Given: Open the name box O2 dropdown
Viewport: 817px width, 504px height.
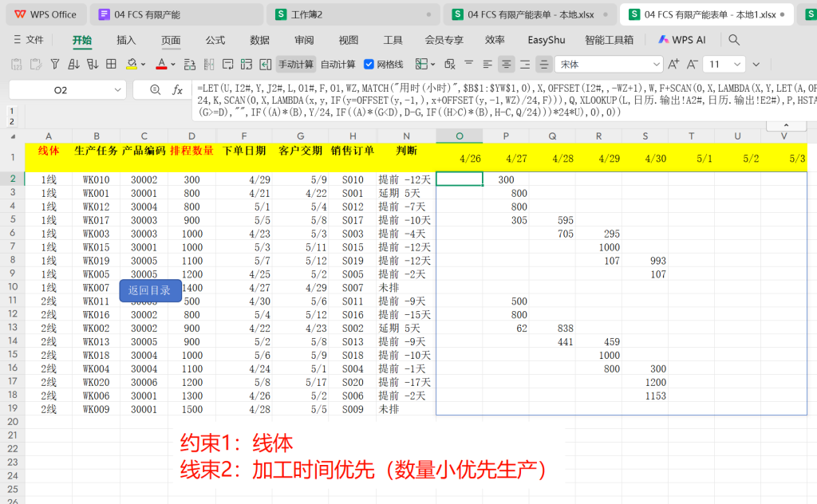Looking at the screenshot, I should click(x=118, y=90).
